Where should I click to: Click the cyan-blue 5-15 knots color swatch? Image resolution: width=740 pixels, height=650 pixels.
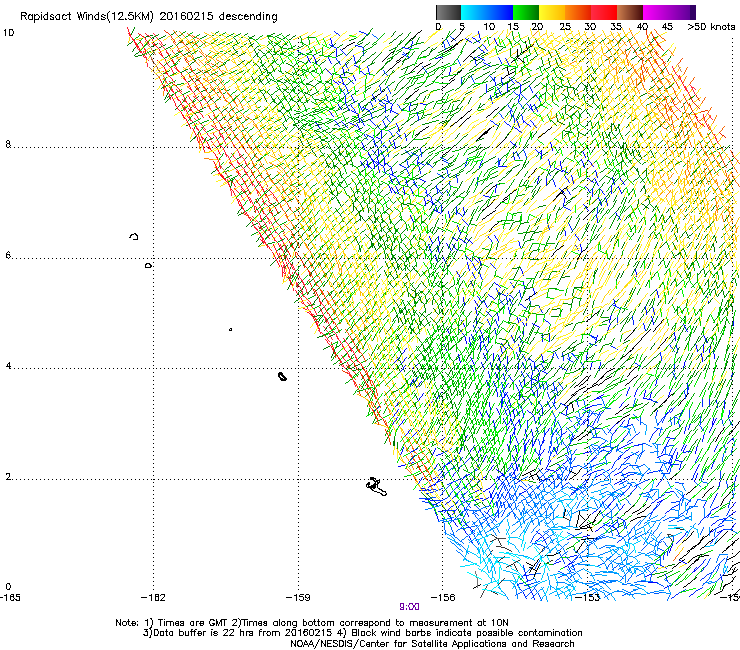[x=487, y=12]
